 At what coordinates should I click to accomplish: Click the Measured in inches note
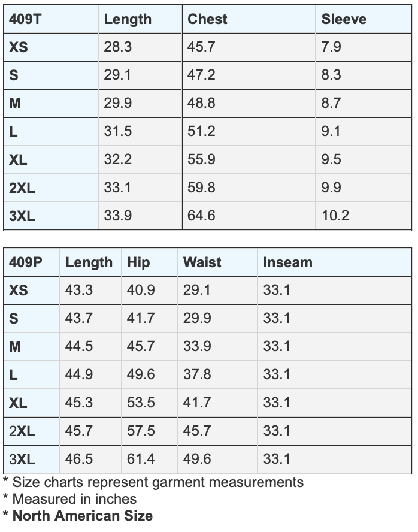point(74,498)
